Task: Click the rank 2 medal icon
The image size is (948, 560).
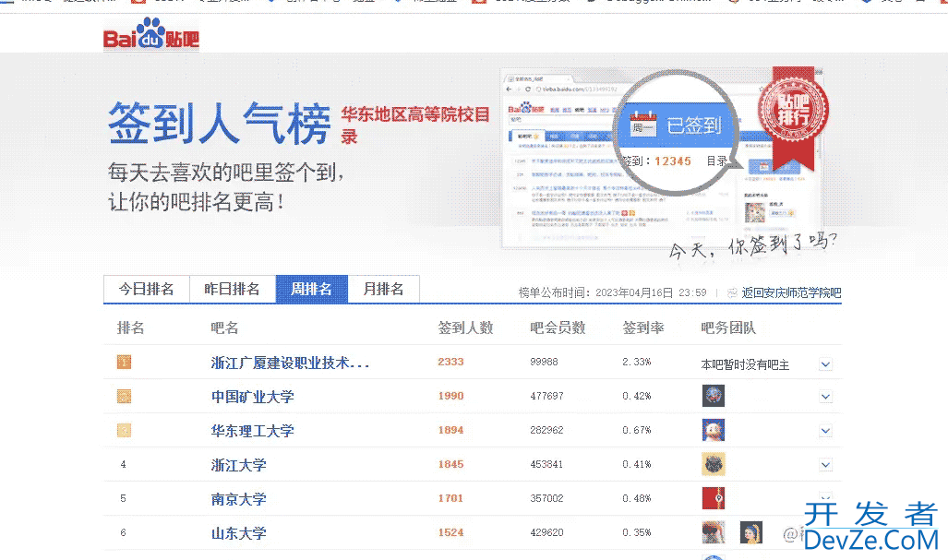Action: click(124, 397)
